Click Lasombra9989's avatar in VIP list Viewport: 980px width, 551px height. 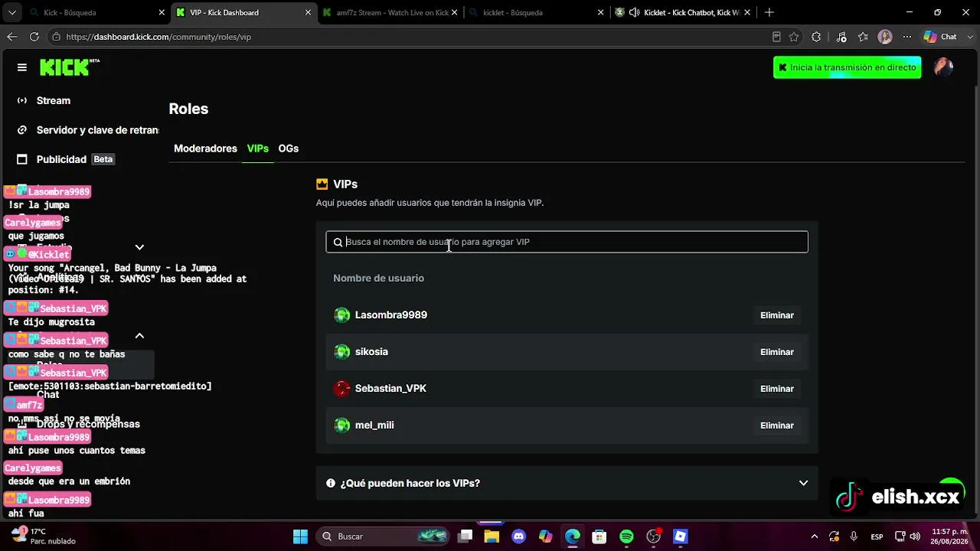[342, 315]
